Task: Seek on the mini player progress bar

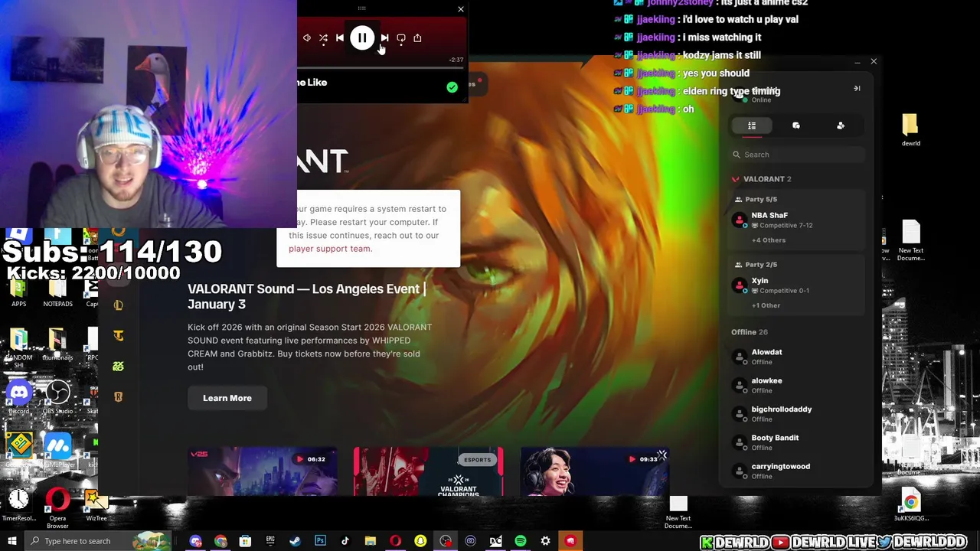Action: (379, 67)
